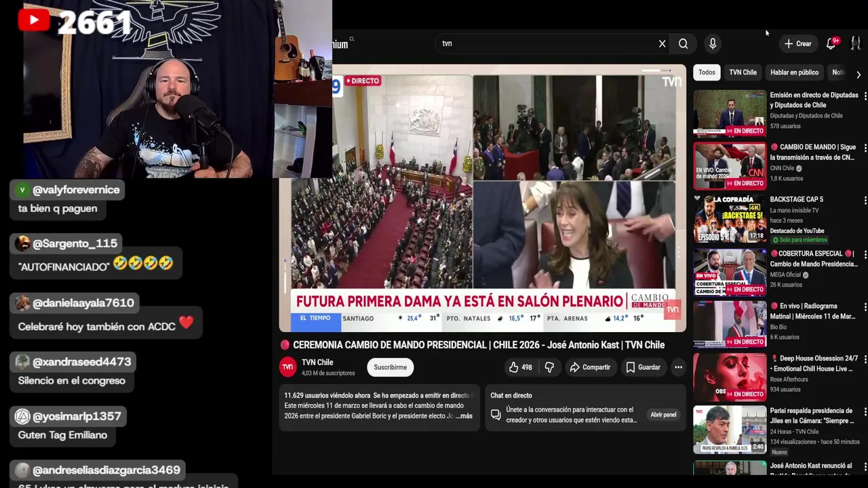Open options for Radiograma Matinal video
The width and height of the screenshot is (868, 488).
tap(865, 307)
